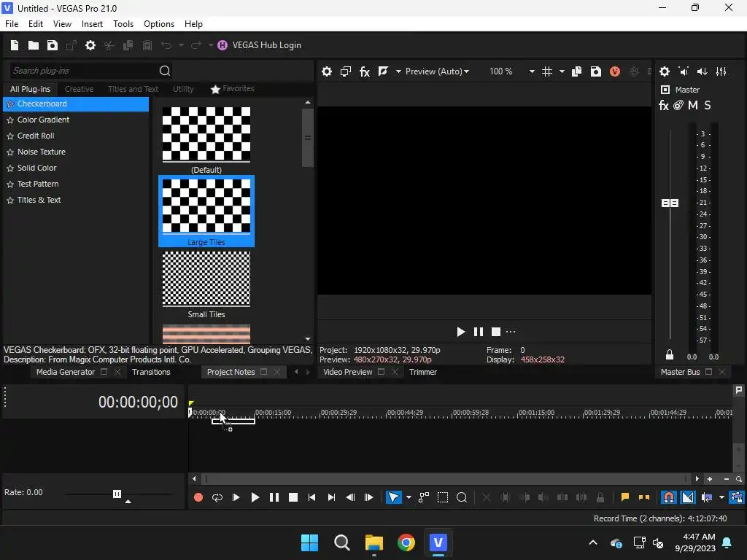Toggle split screen view icon

(383, 71)
